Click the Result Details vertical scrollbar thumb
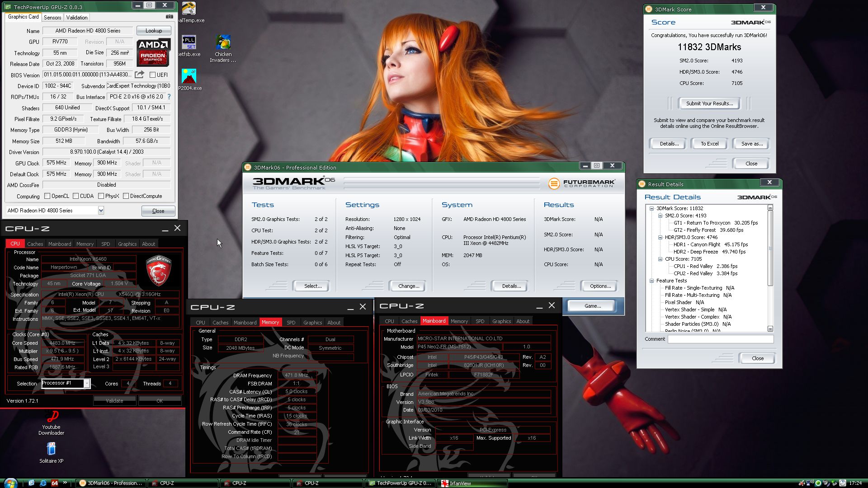This screenshot has width=868, height=488. (x=770, y=248)
